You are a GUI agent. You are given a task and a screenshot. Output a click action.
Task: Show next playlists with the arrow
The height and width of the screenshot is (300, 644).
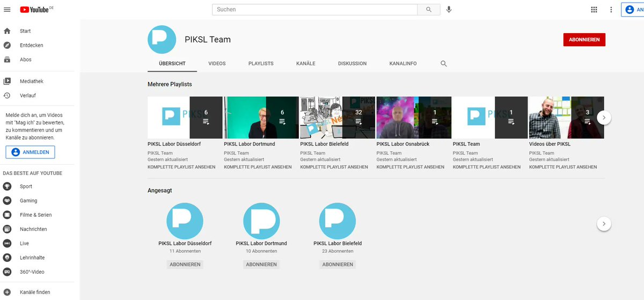tap(604, 118)
